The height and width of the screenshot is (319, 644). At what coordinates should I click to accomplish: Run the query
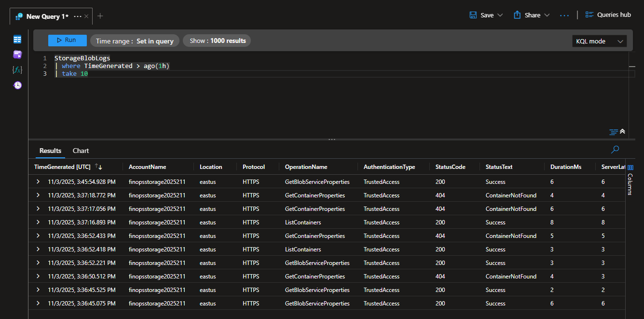pos(68,41)
